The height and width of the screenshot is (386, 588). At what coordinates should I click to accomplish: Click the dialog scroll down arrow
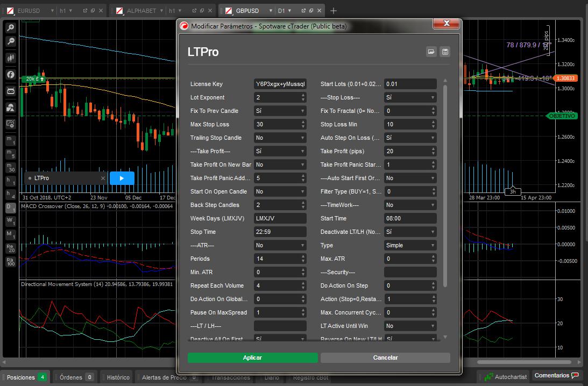(x=445, y=337)
